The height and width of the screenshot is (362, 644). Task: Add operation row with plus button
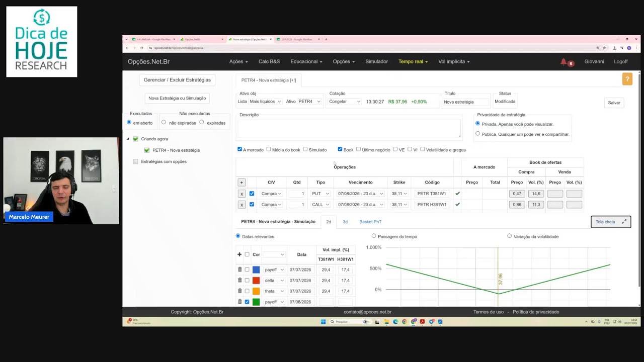click(x=242, y=183)
